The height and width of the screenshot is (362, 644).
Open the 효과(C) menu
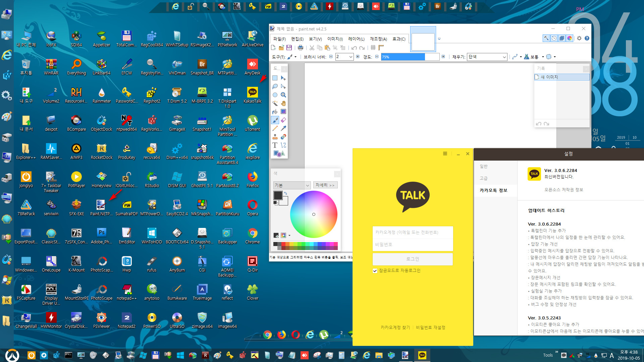(399, 39)
